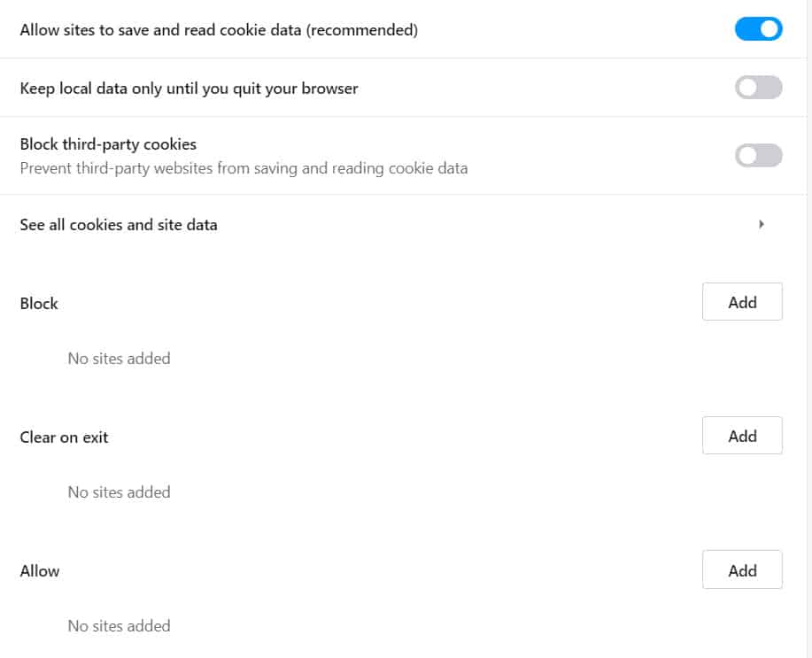Expand the See all cookies arrow
The height and width of the screenshot is (658, 812).
click(x=762, y=225)
